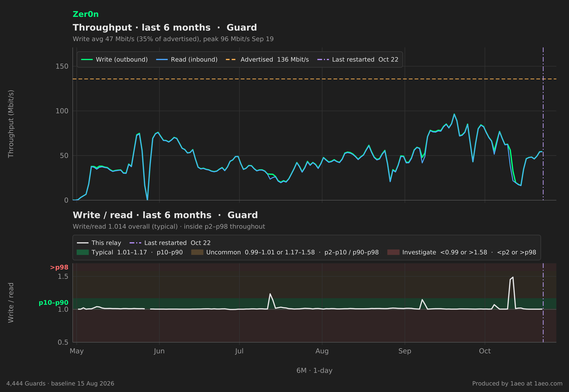
Task: Click the Sep x-axis label
Action: (x=405, y=351)
